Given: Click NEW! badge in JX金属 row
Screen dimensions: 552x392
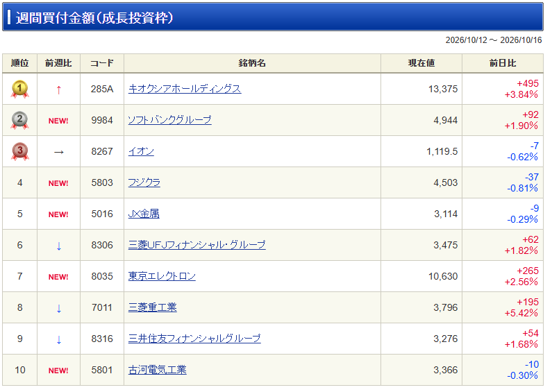Looking at the screenshot, I should click(x=58, y=214).
